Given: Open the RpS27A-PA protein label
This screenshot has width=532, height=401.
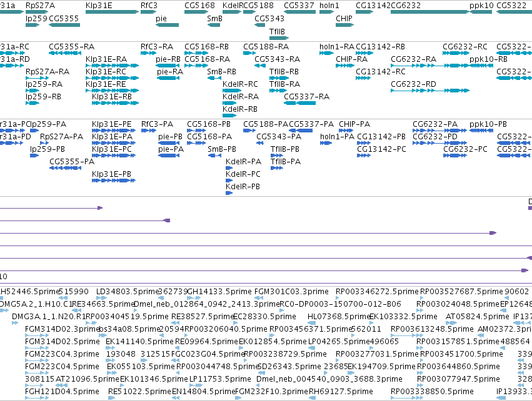Looking at the screenshot, I should [x=61, y=137].
